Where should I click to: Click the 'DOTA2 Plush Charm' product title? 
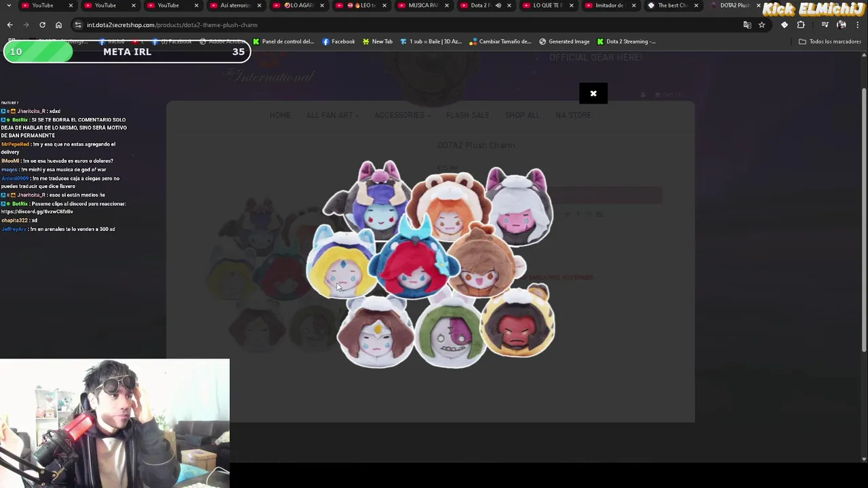click(x=476, y=145)
